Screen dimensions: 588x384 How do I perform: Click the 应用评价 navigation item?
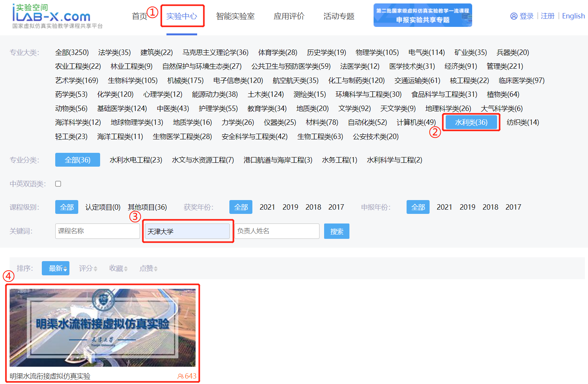[288, 16]
